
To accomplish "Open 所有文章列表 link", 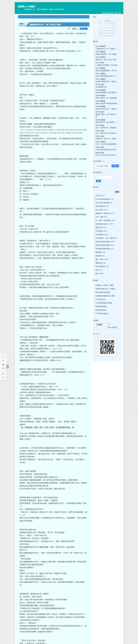I will (x=112, y=327).
